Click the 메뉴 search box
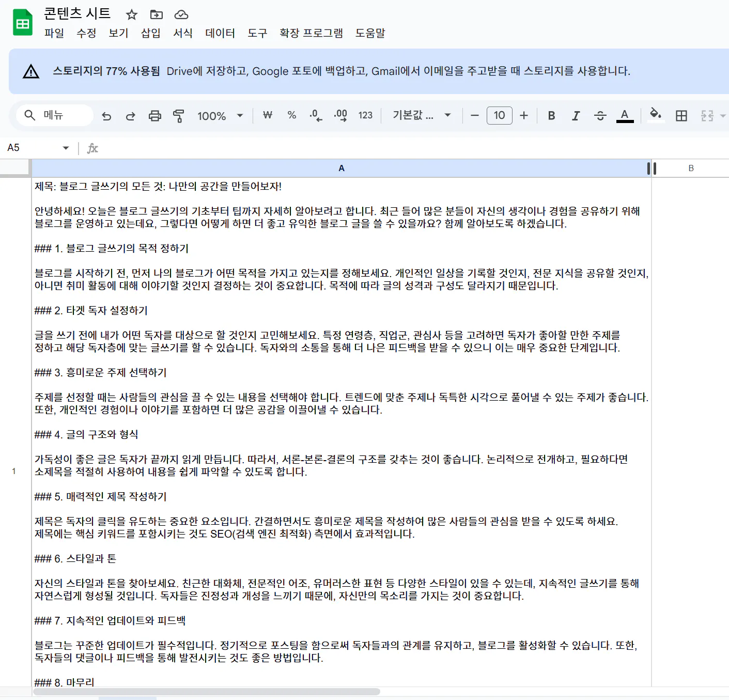Image resolution: width=729 pixels, height=700 pixels. point(55,115)
